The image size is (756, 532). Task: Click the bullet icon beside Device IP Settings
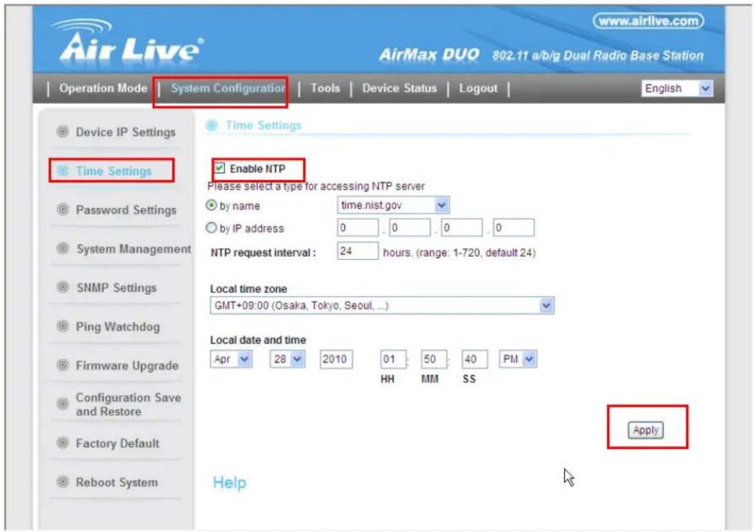tap(62, 132)
